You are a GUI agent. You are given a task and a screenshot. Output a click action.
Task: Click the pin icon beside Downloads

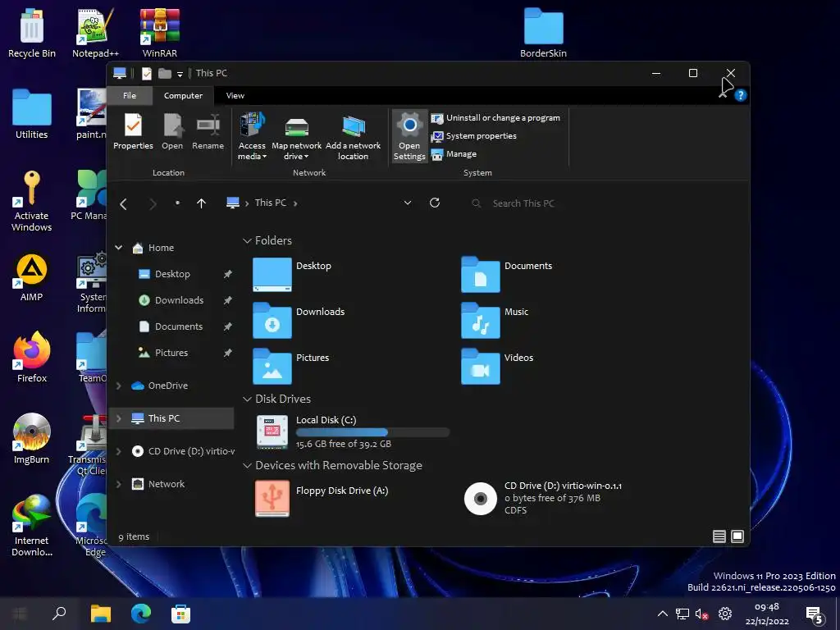pos(228,300)
